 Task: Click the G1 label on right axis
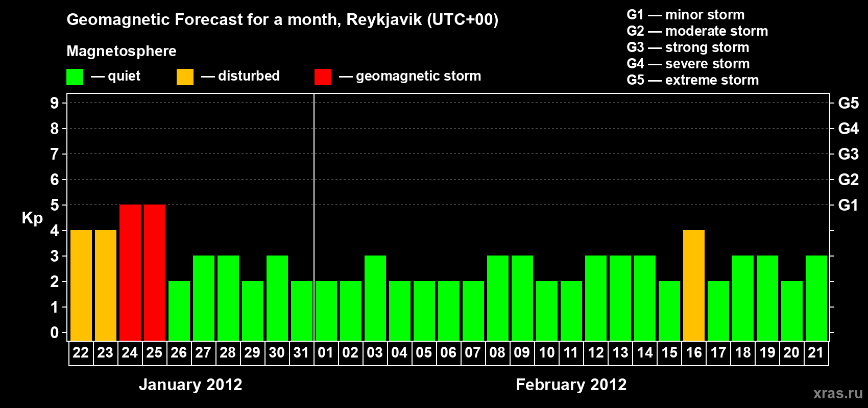pyautogui.click(x=849, y=205)
